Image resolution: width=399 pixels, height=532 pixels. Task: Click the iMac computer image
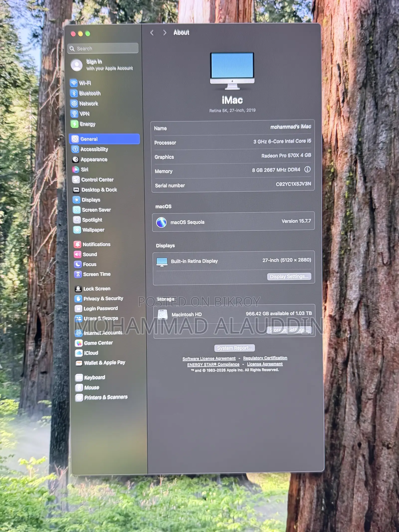[x=232, y=71]
